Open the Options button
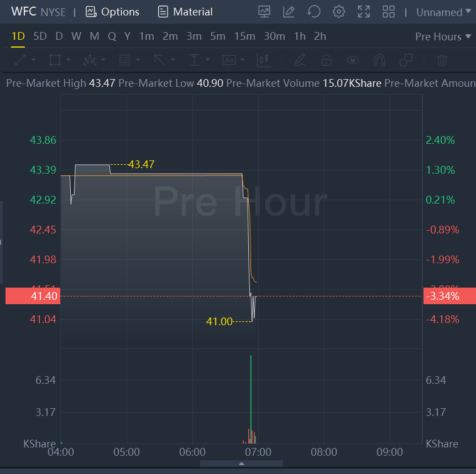This screenshot has width=476, height=474. pyautogui.click(x=113, y=12)
